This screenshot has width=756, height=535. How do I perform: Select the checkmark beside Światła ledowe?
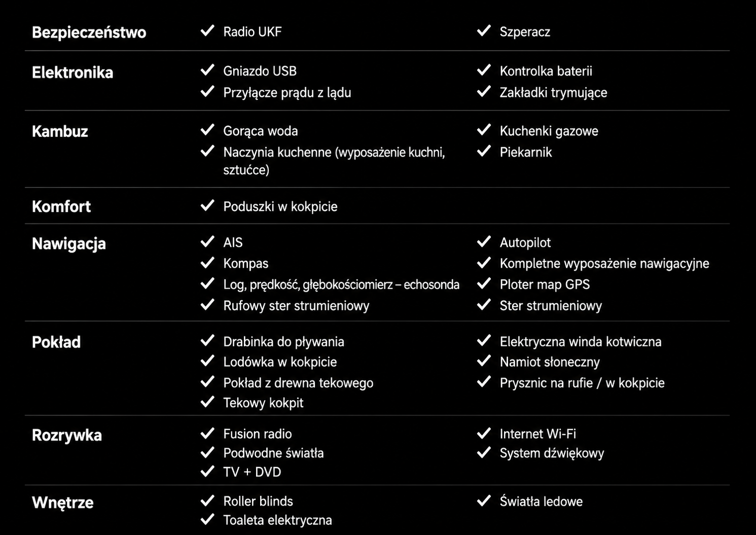pyautogui.click(x=484, y=501)
